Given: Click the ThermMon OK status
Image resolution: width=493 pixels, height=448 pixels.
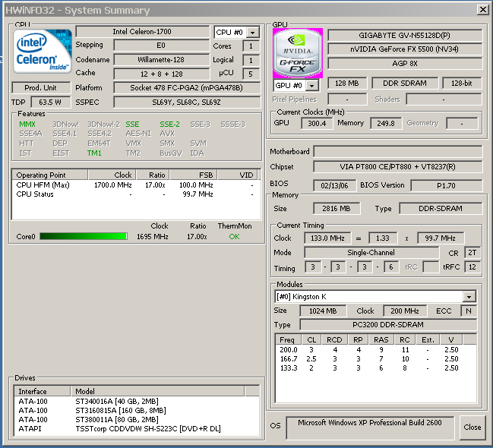Looking at the screenshot, I should pyautogui.click(x=234, y=236).
